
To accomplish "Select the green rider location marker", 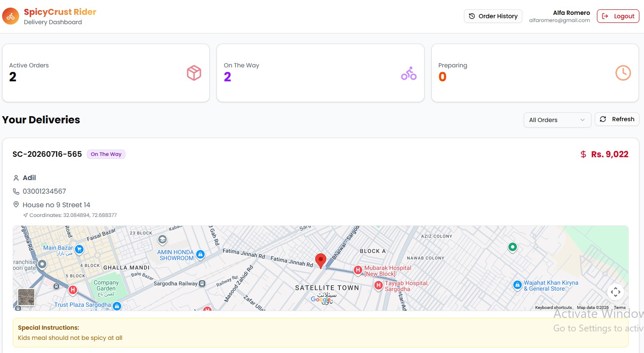I will (x=513, y=247).
